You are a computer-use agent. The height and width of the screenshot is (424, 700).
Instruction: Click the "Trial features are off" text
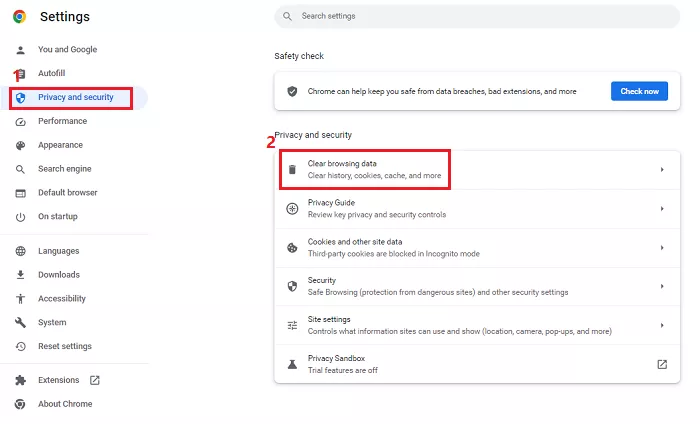(x=342, y=370)
